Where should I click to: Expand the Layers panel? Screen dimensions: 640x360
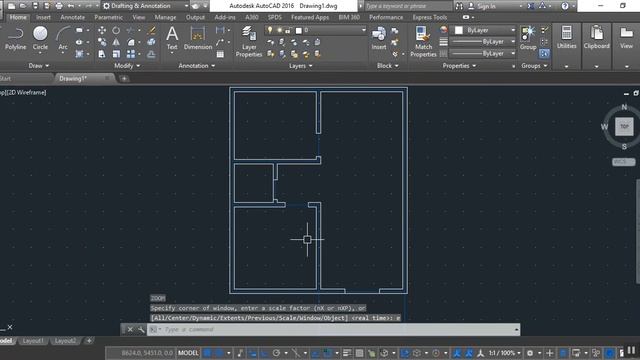[301, 66]
